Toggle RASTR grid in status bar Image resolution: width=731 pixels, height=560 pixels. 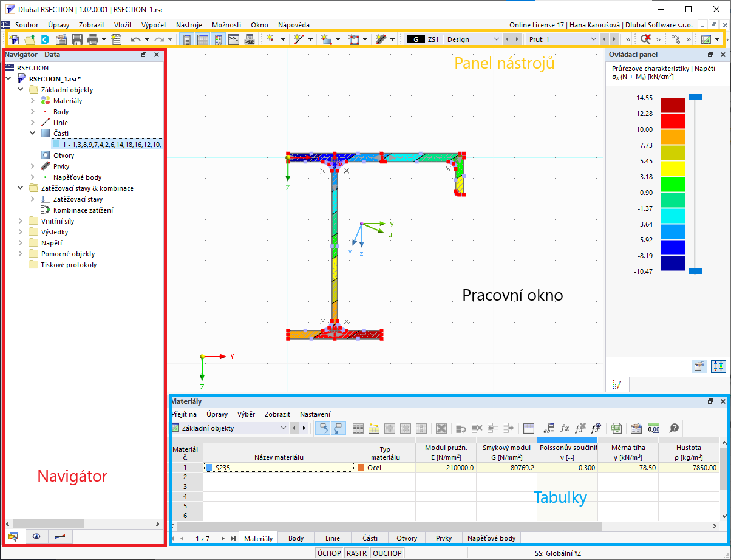(357, 553)
